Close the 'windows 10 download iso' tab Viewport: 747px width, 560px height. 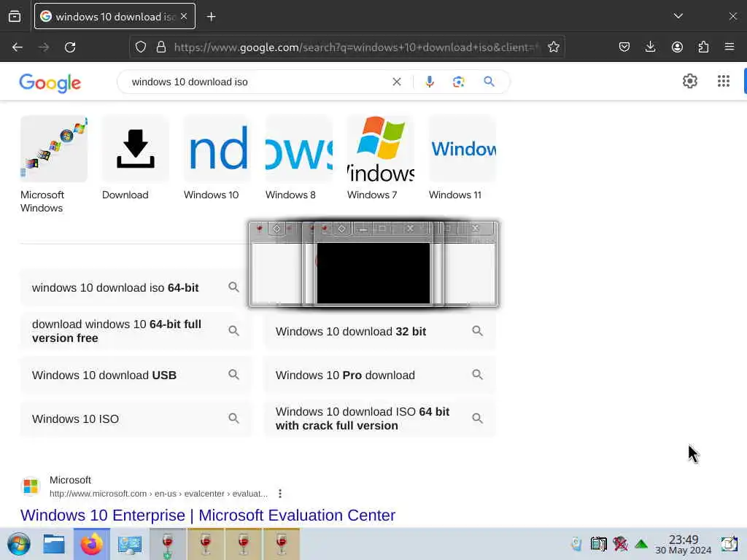pos(184,16)
